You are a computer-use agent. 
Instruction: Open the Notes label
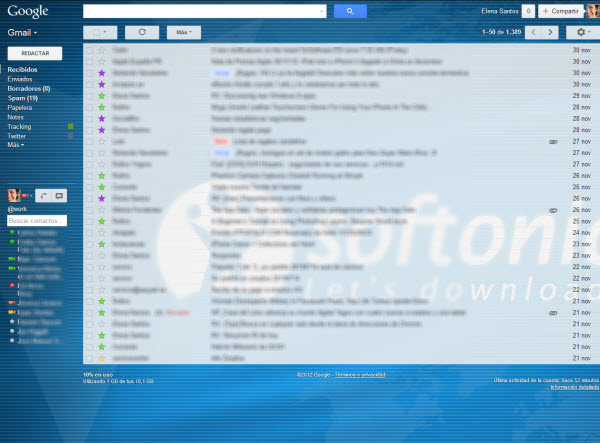[x=15, y=117]
